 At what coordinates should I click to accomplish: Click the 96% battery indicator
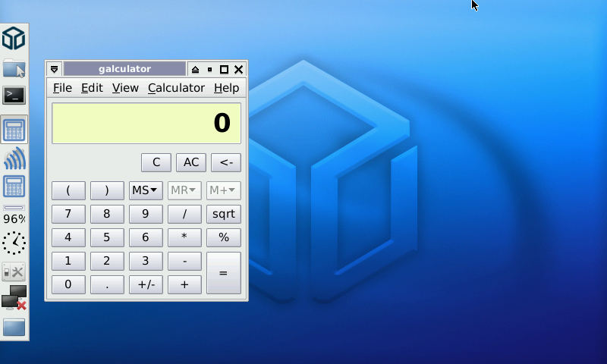pos(14,215)
